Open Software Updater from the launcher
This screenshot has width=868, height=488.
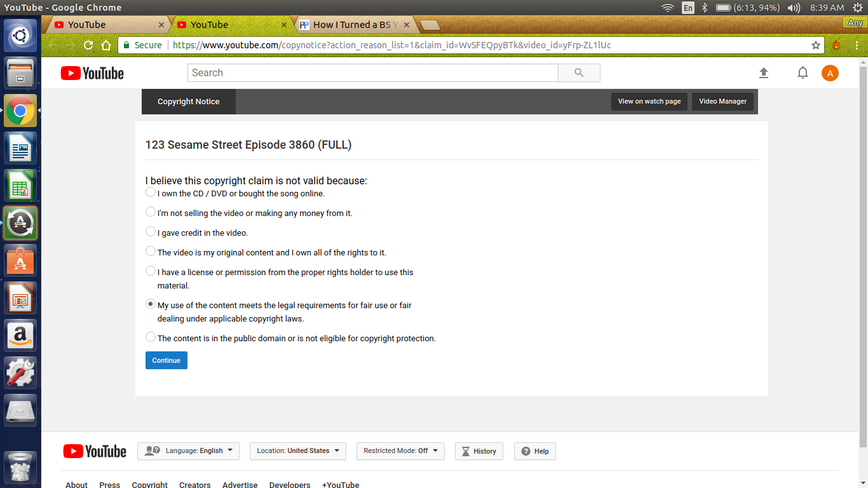(x=20, y=223)
